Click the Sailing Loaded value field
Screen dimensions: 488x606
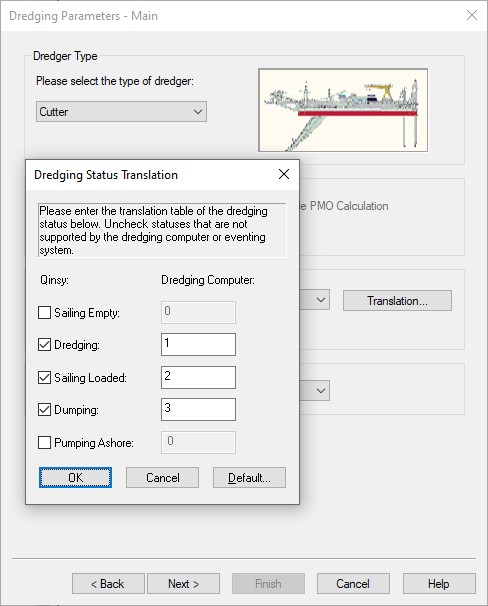[198, 378]
